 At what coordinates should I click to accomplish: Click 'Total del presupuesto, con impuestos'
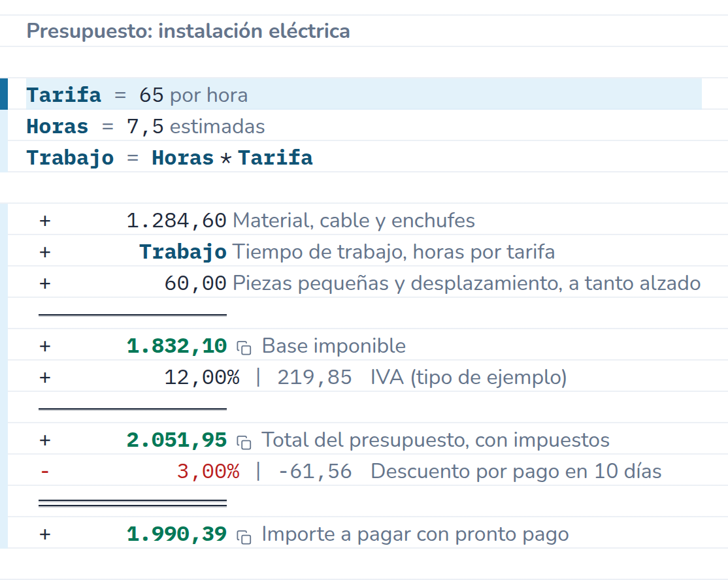click(435, 440)
